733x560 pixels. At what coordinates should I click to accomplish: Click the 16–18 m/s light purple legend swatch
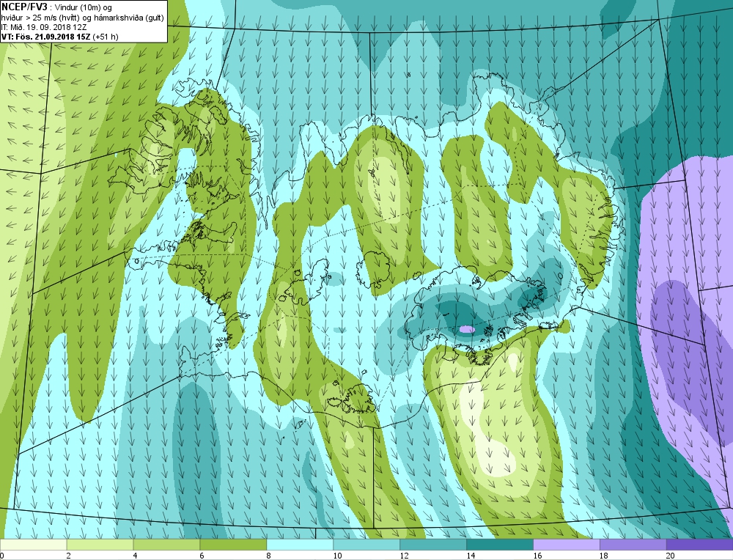[x=566, y=545]
